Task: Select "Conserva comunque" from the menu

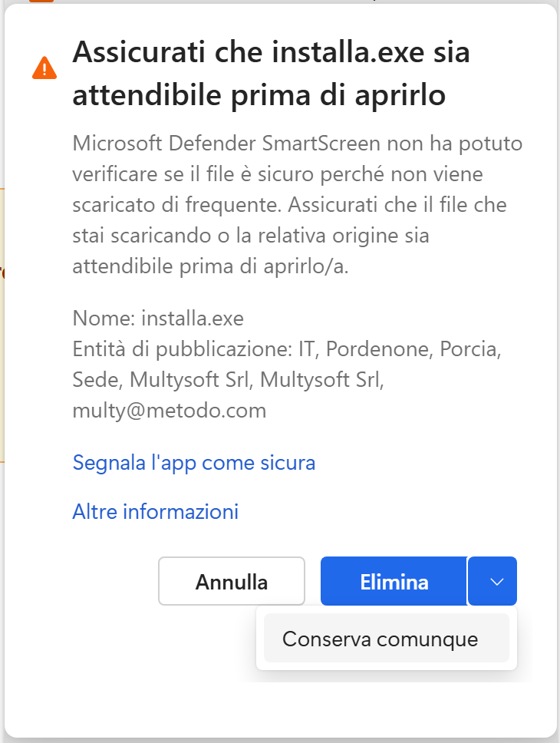Action: point(380,639)
